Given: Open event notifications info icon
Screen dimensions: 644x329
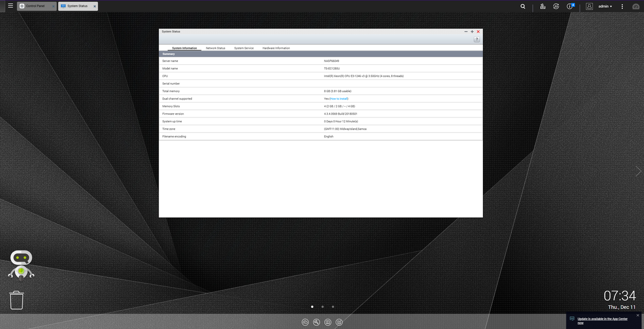Looking at the screenshot, I should (x=570, y=7).
